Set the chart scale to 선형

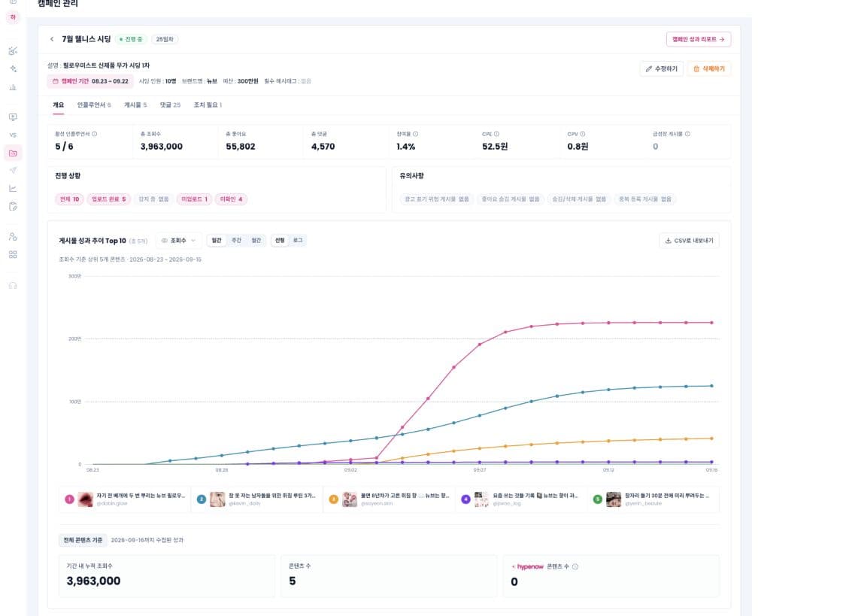(280, 241)
